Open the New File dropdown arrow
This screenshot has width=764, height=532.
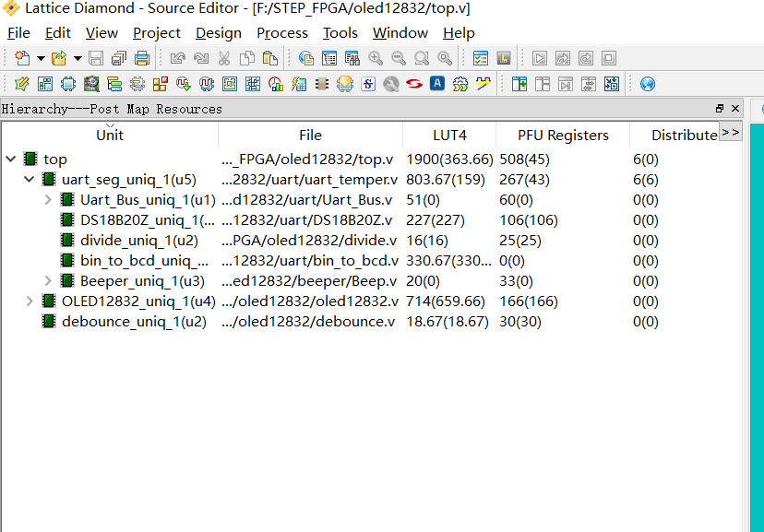click(x=41, y=58)
